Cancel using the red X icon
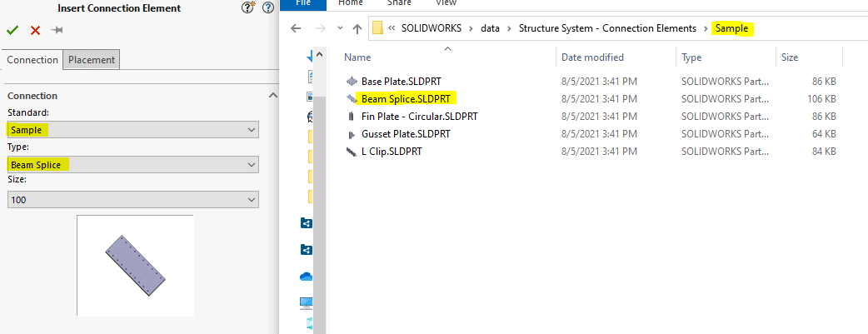868x334 pixels. pos(36,31)
